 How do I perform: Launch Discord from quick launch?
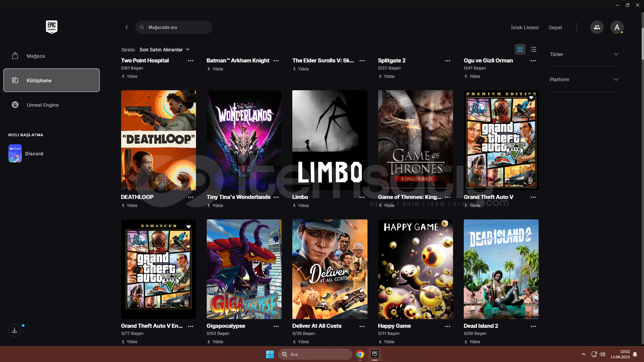tap(26, 154)
